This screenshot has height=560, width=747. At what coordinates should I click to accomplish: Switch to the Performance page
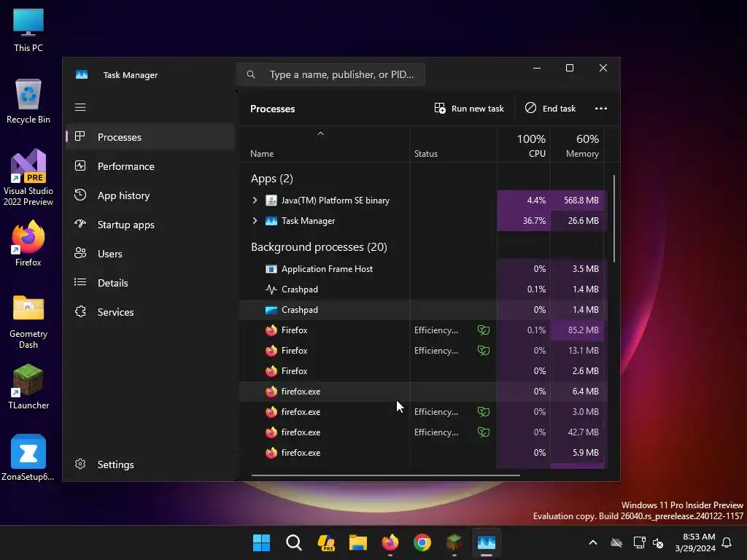point(150,166)
